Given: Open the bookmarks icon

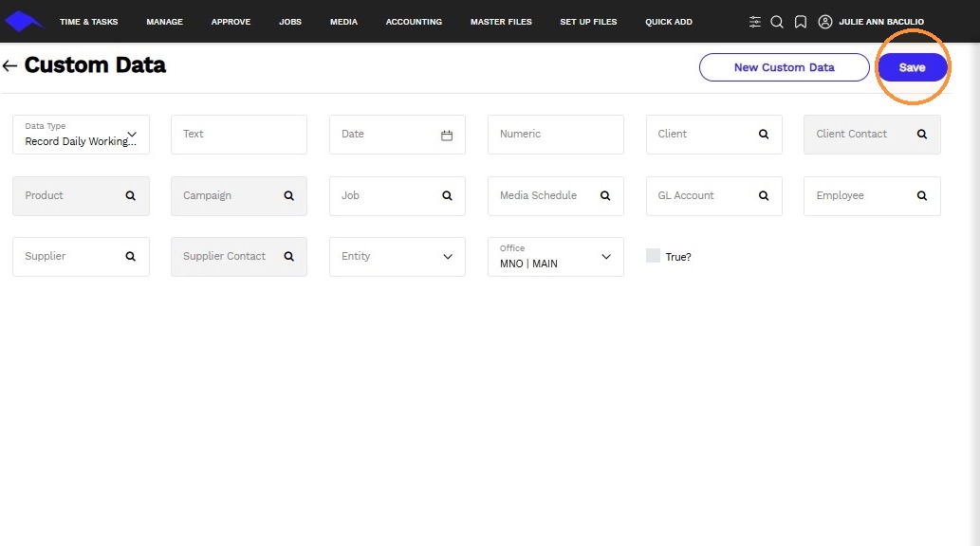Looking at the screenshot, I should click(801, 22).
